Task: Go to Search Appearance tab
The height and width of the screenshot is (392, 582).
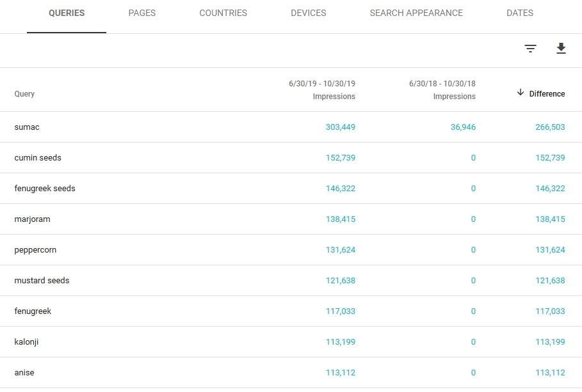Action: click(416, 13)
